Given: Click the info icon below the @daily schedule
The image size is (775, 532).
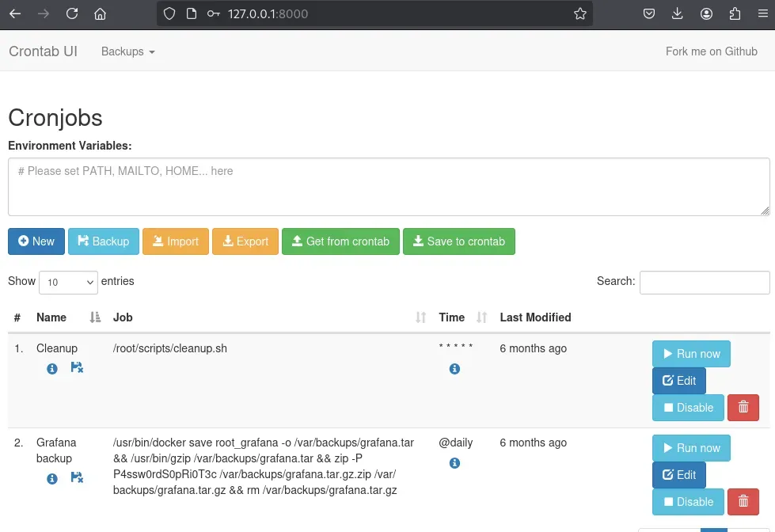Looking at the screenshot, I should [454, 463].
